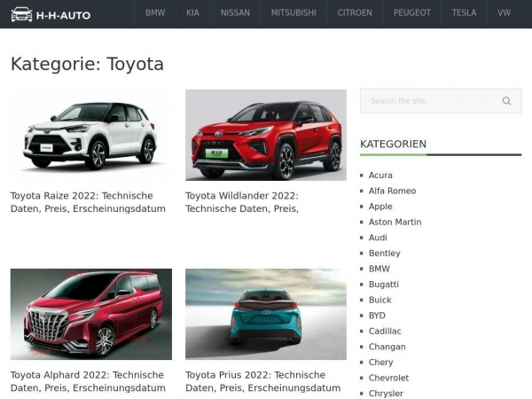Focus the Search the site field
Screen dimensions: 532x399
tap(441, 101)
